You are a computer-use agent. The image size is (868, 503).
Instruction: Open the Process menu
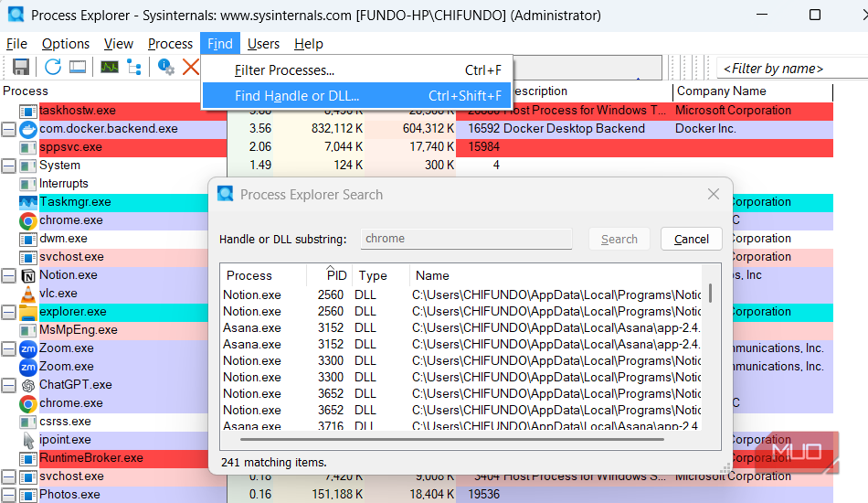pyautogui.click(x=170, y=44)
